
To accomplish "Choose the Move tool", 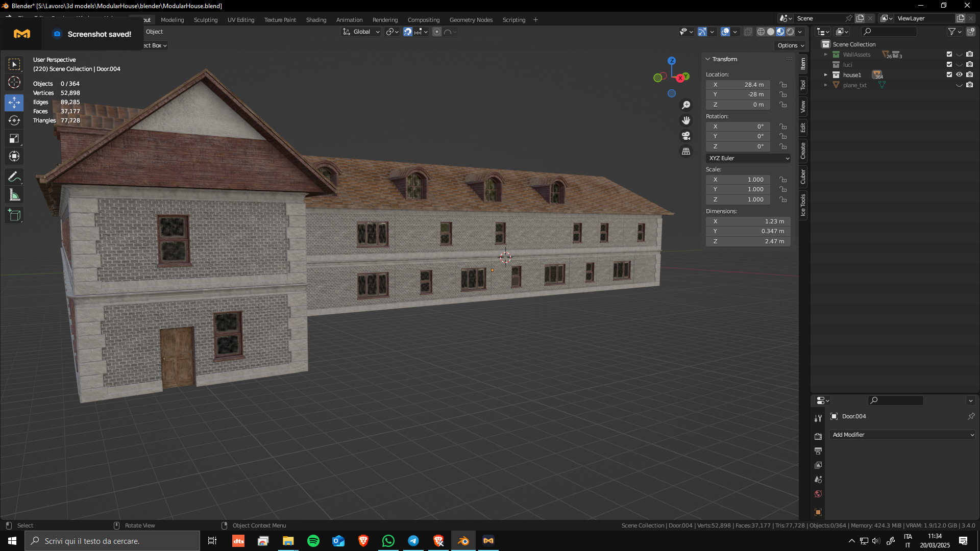I will [x=14, y=103].
